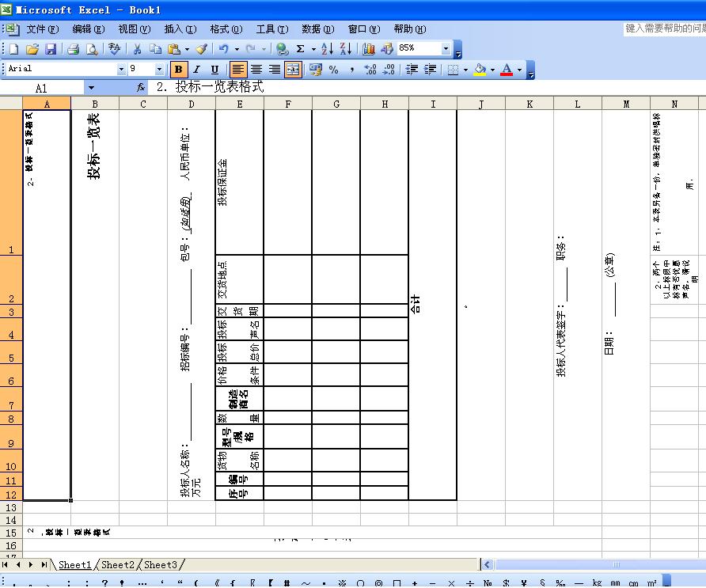
Task: Expand Standard toolbar options
Action: [x=458, y=49]
